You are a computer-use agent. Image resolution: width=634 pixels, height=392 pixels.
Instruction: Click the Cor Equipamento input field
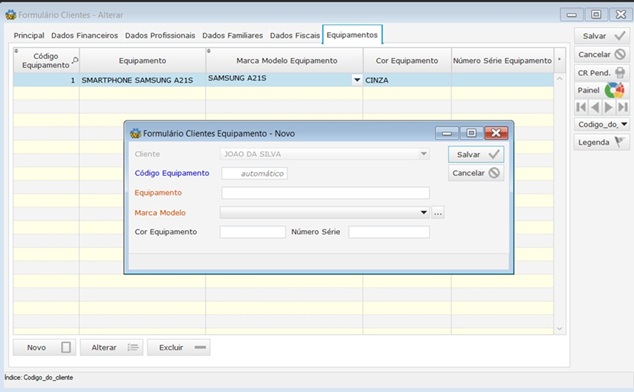tap(253, 232)
